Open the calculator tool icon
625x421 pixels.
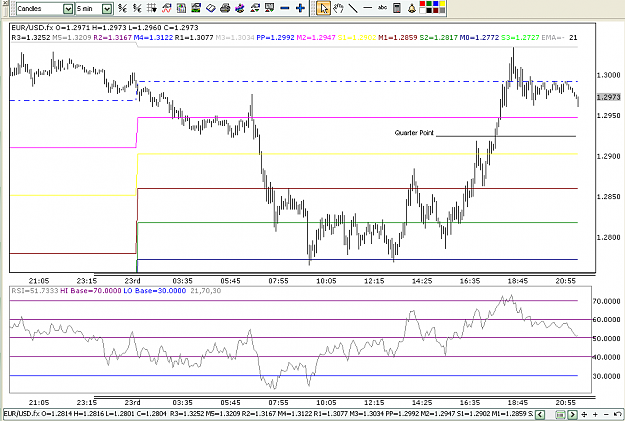point(397,8)
